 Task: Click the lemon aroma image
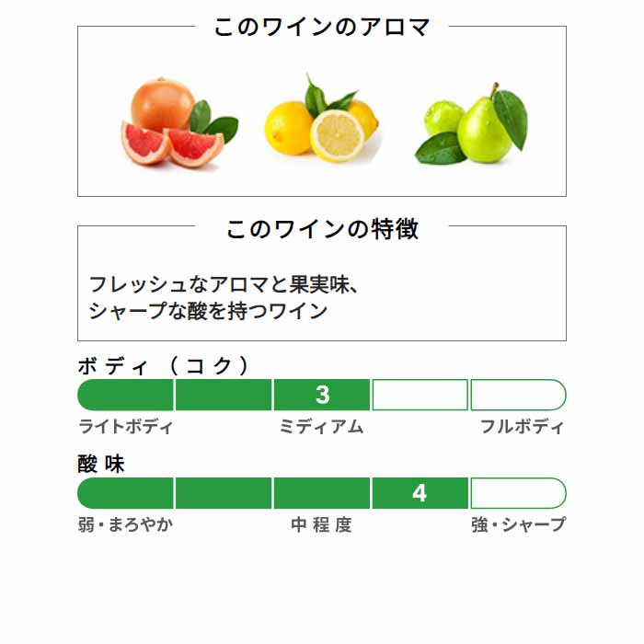click(x=322, y=119)
